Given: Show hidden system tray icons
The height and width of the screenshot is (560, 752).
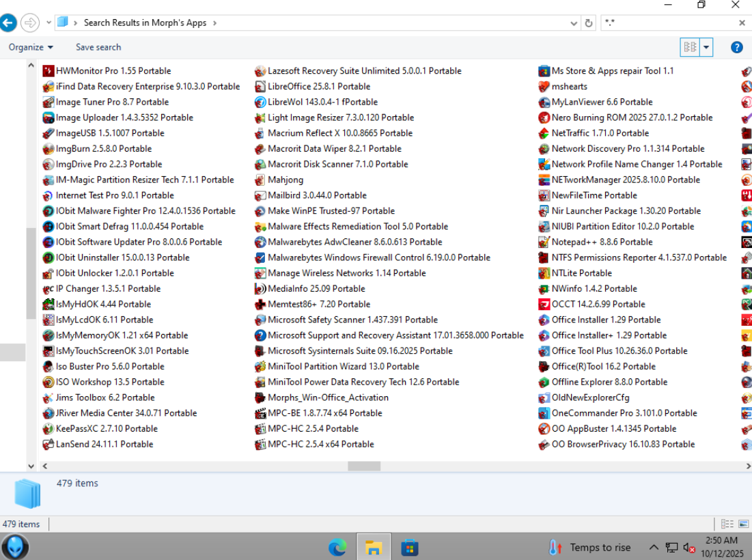Looking at the screenshot, I should click(653, 547).
